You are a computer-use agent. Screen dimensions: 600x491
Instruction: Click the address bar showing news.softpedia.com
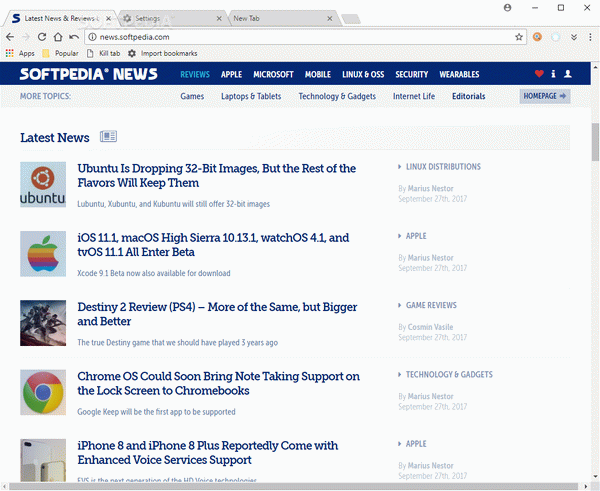(x=305, y=37)
